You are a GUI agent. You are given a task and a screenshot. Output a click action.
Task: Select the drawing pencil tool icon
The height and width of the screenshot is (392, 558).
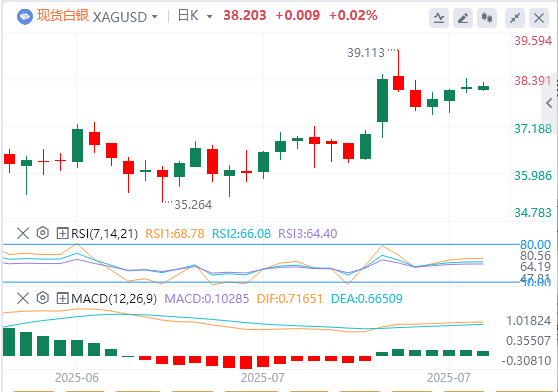[463, 17]
